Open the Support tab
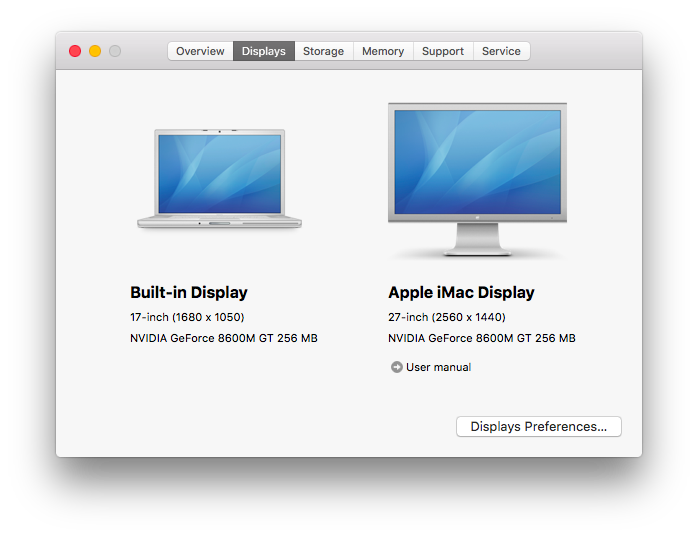 (443, 51)
